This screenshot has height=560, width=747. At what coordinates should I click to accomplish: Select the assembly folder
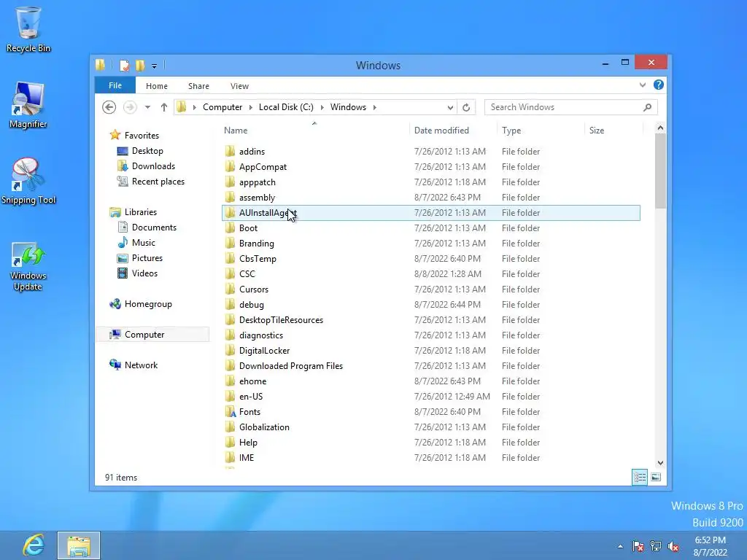pos(431,197)
